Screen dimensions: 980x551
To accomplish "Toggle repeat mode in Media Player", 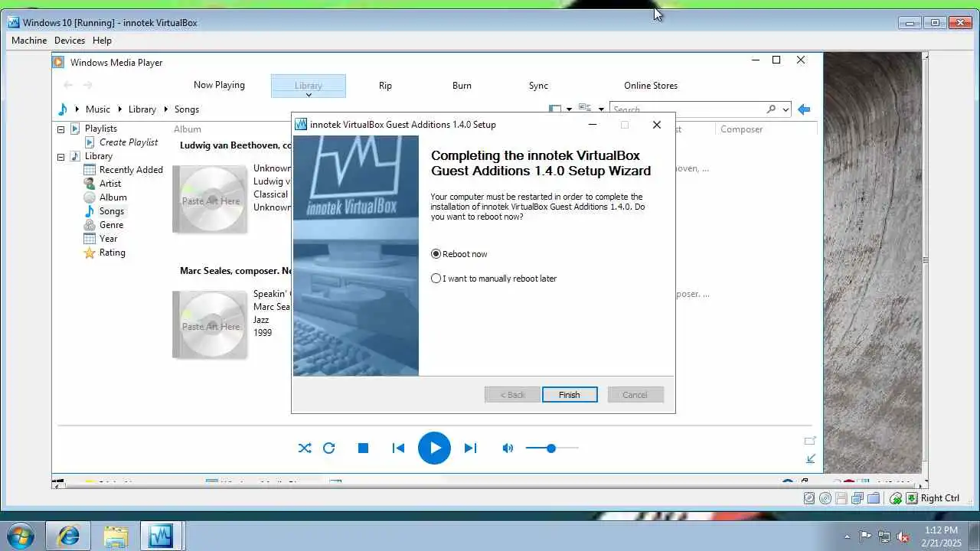I will click(329, 448).
